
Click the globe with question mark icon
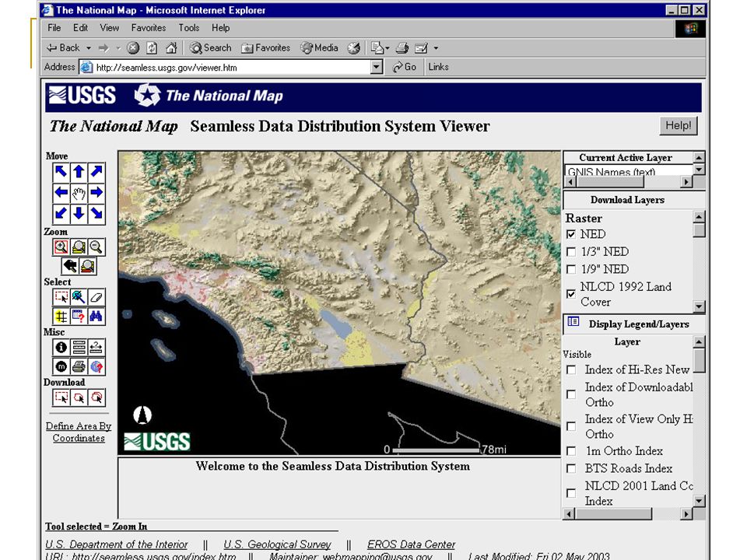click(x=96, y=366)
